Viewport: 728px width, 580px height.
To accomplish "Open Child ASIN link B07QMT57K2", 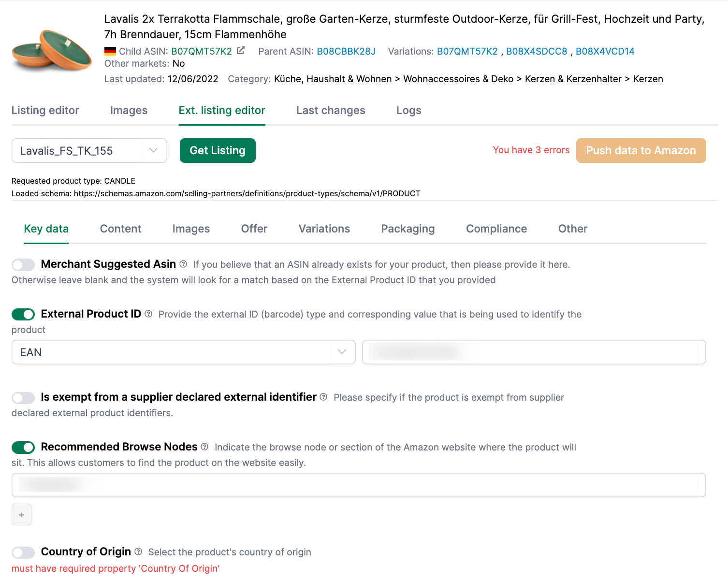I will pos(202,51).
